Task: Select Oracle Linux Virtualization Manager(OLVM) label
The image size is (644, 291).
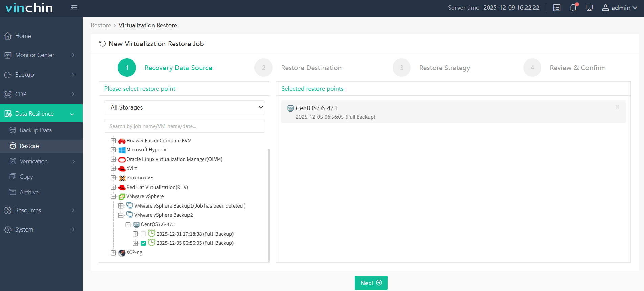Action: [174, 159]
